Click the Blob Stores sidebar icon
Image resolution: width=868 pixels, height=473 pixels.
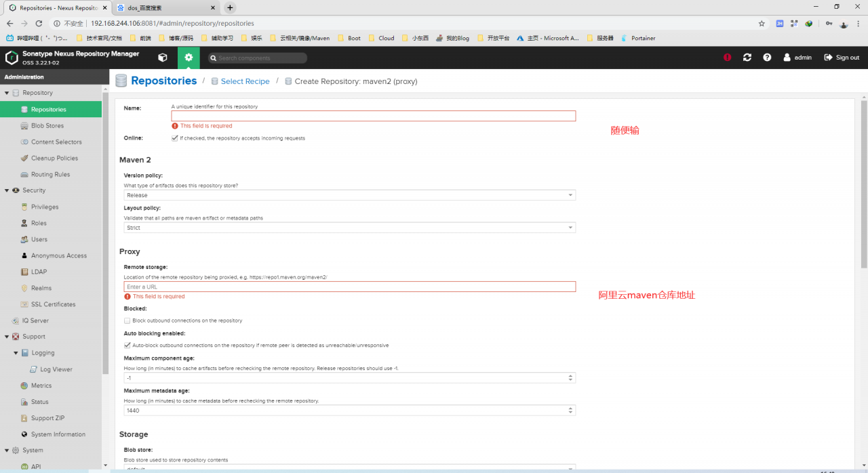coord(24,125)
